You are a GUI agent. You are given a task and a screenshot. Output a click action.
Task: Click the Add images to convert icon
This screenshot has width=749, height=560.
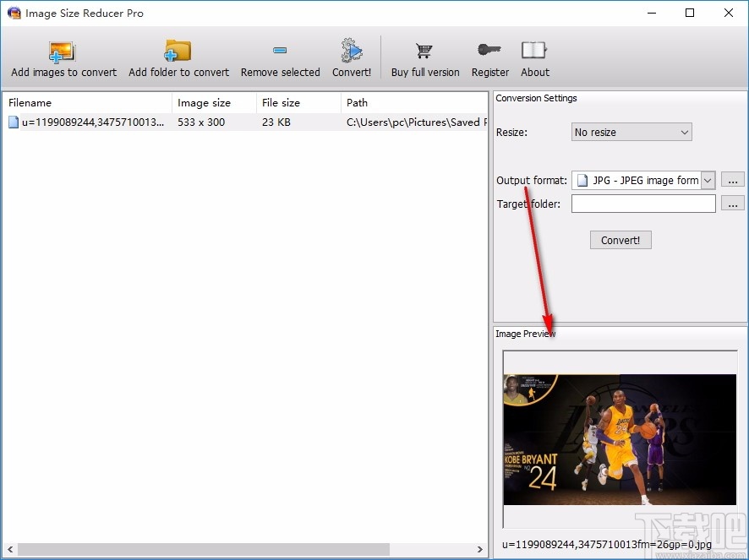[62, 51]
